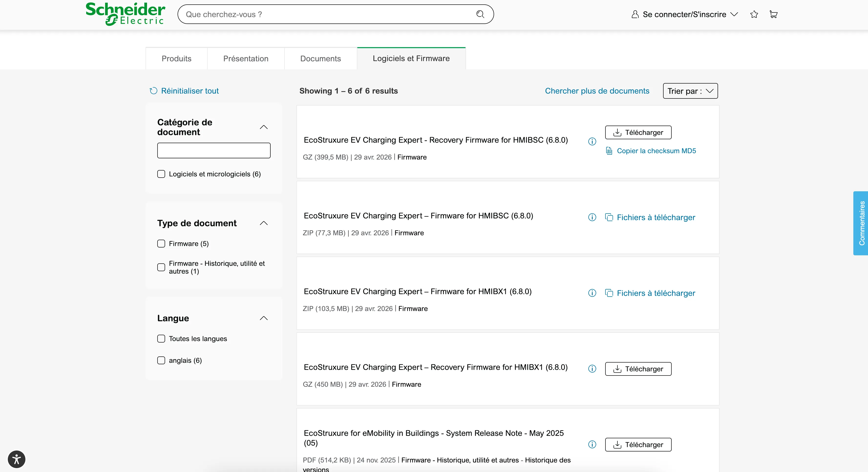868x472 pixels.
Task: Click the Schneider Electric logo
Action: (x=125, y=14)
